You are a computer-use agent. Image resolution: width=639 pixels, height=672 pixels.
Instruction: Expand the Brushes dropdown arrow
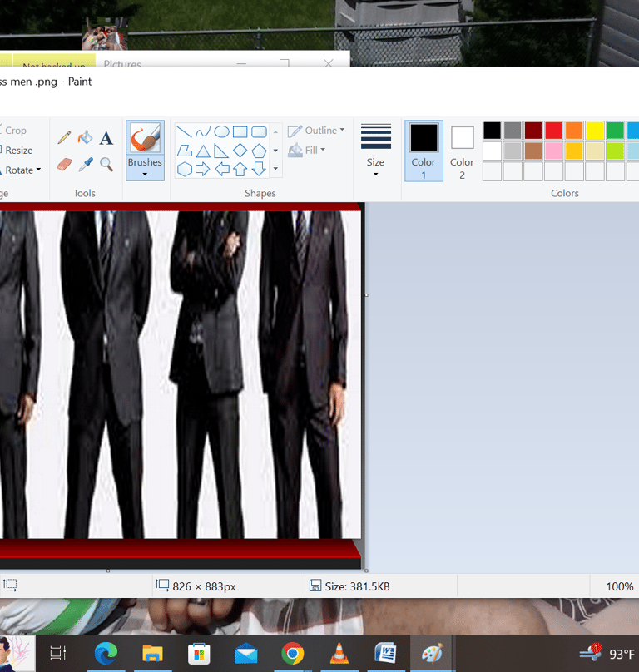pos(145,175)
